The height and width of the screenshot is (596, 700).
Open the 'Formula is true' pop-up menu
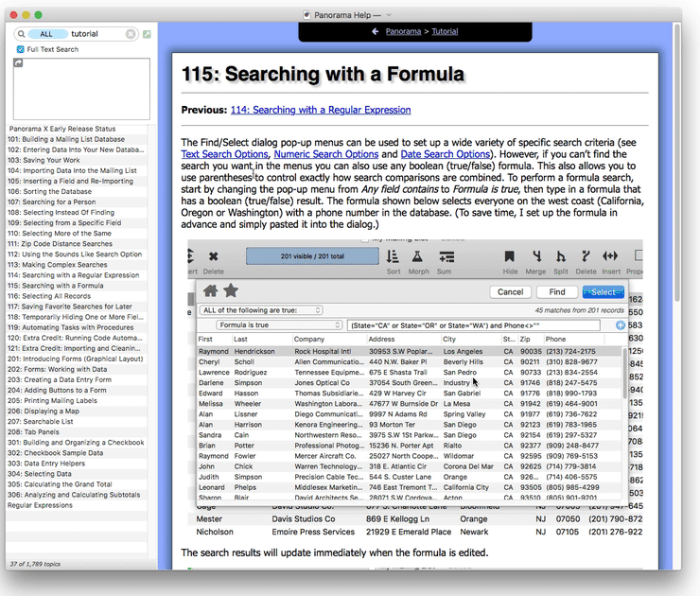coord(279,325)
